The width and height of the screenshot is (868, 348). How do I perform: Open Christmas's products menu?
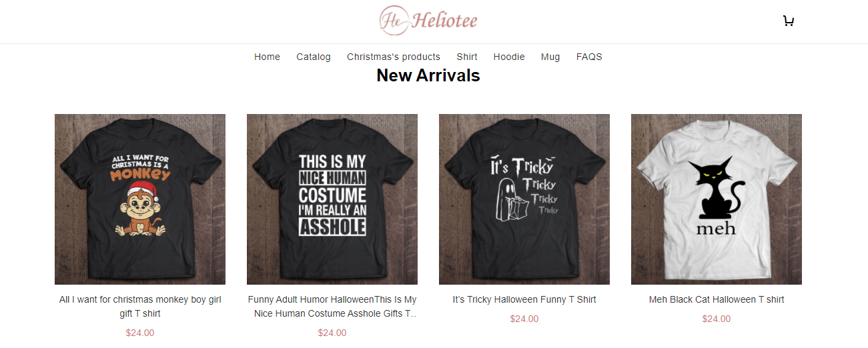pyautogui.click(x=394, y=57)
